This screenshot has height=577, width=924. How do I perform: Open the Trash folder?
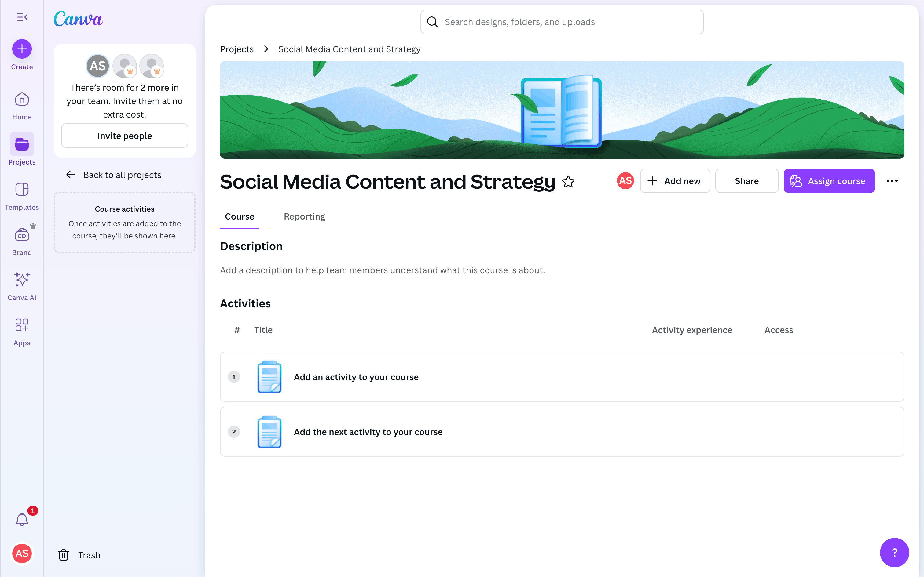[79, 555]
